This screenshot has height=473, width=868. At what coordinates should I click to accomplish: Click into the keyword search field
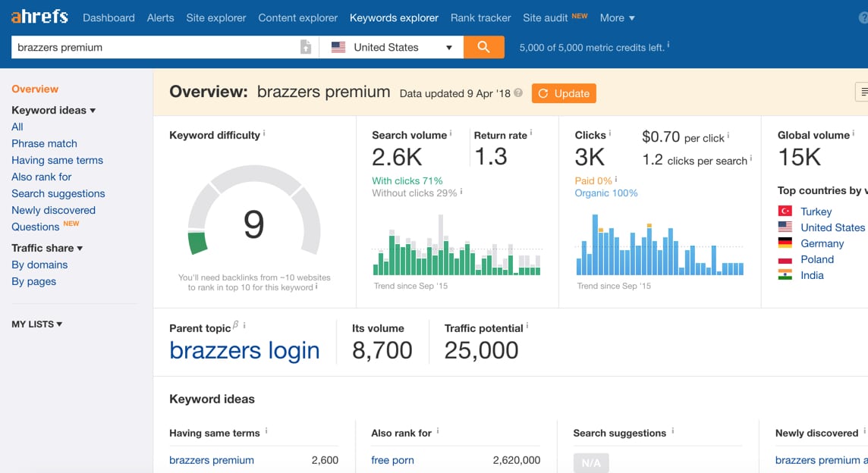point(152,47)
